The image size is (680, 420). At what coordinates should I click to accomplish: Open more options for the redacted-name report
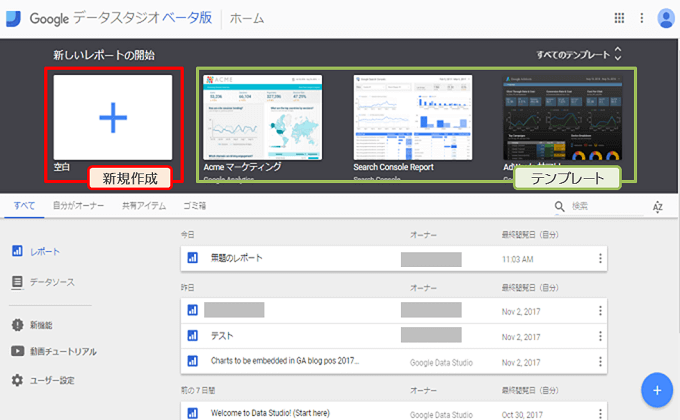pos(600,311)
